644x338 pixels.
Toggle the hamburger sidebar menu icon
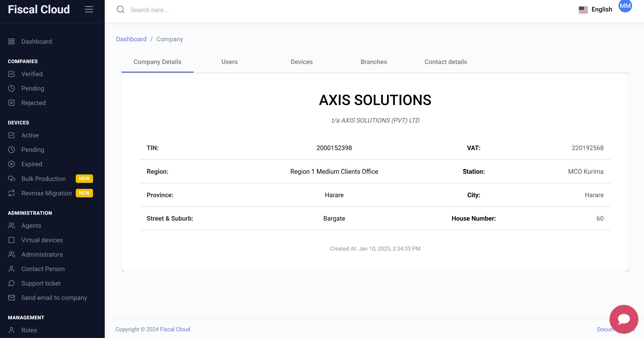(89, 9)
